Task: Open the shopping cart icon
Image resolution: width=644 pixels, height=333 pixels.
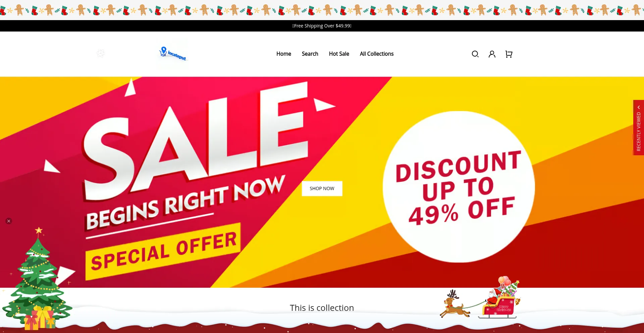Action: tap(509, 54)
